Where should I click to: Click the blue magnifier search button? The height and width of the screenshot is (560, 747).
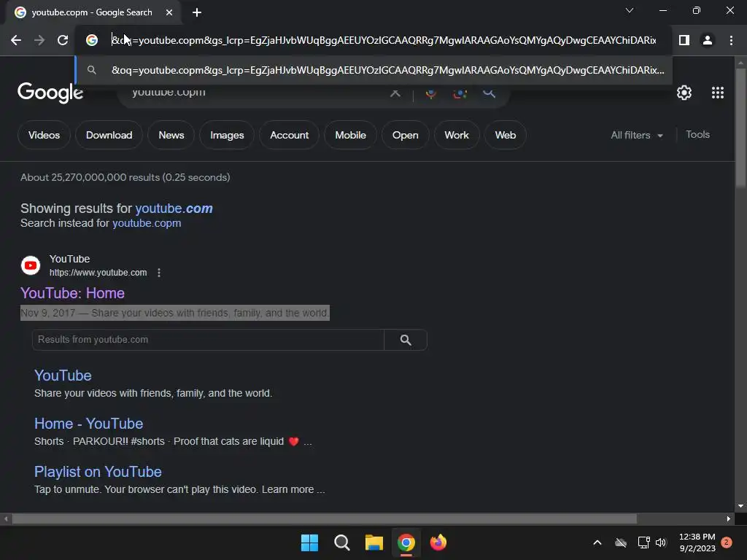pyautogui.click(x=489, y=93)
